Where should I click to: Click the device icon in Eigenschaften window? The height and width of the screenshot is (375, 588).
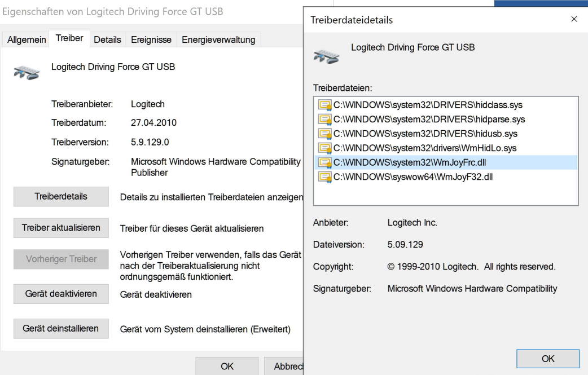tap(27, 72)
